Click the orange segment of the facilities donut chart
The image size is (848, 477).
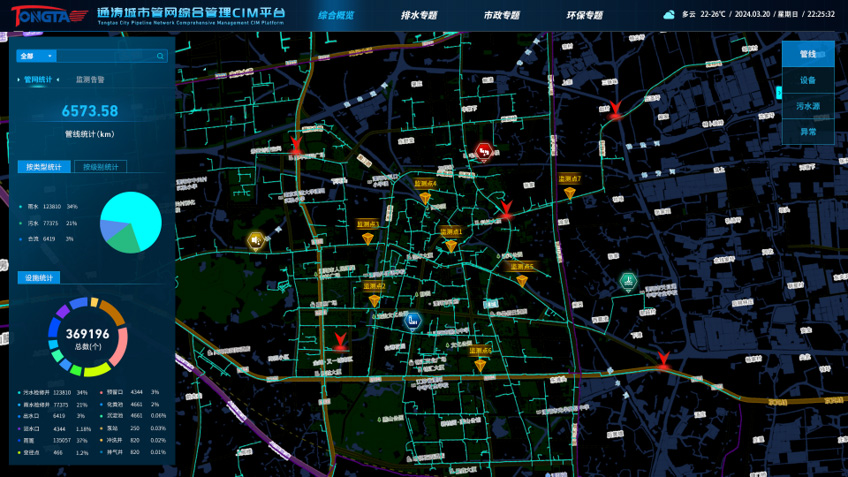coord(114,312)
